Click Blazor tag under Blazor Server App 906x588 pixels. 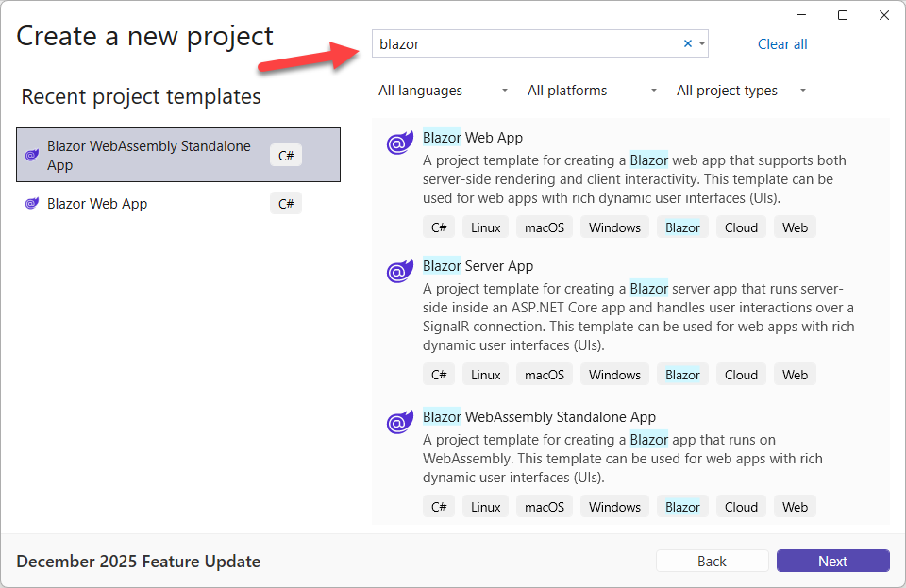[x=682, y=375]
